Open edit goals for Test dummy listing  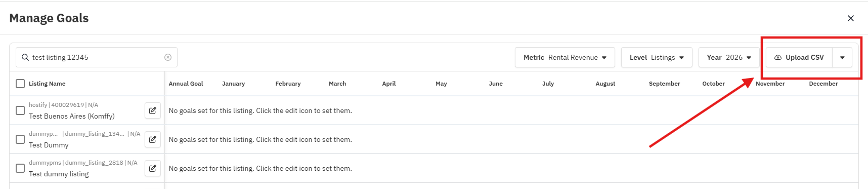coord(153,168)
